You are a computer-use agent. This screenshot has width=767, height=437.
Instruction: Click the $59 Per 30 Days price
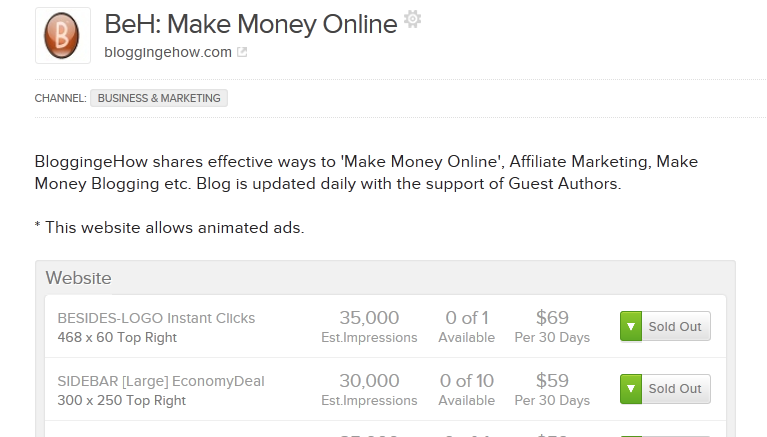pyautogui.click(x=552, y=390)
